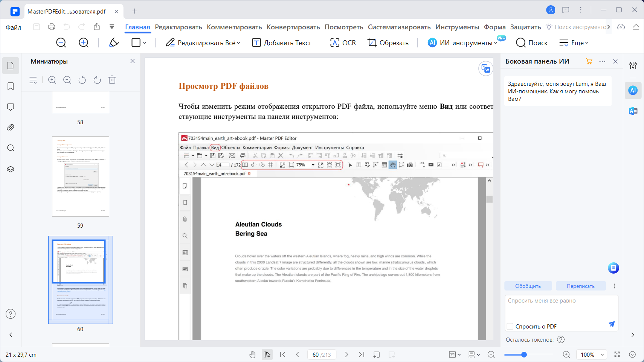This screenshot has height=362, width=644.
Task: Open the Защитить ribbon tab
Action: click(x=525, y=27)
